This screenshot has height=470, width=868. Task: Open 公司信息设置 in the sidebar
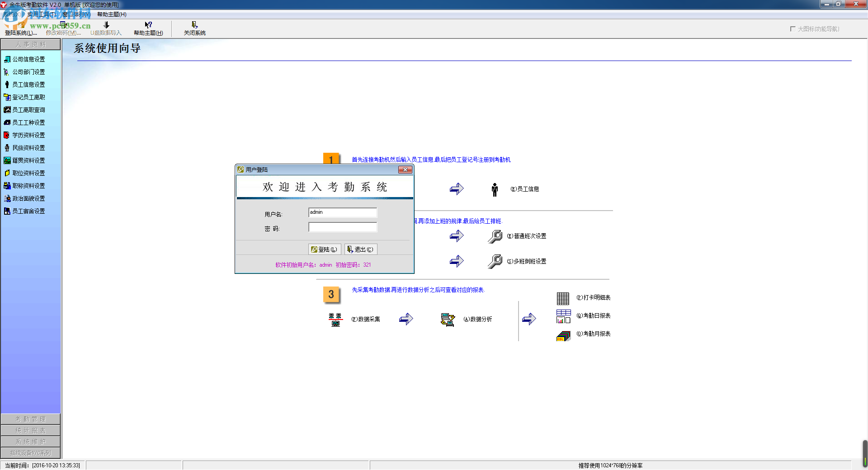25,59
